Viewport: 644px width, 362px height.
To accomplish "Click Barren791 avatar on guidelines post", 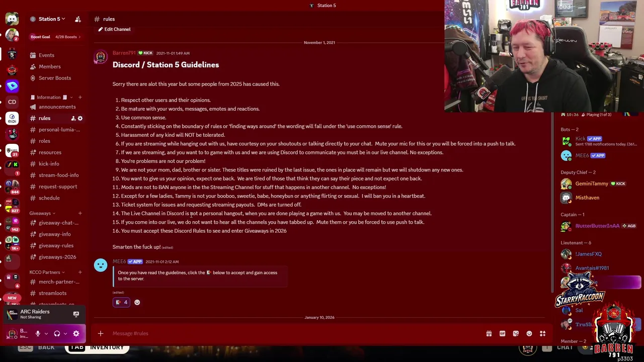I will pyautogui.click(x=101, y=57).
